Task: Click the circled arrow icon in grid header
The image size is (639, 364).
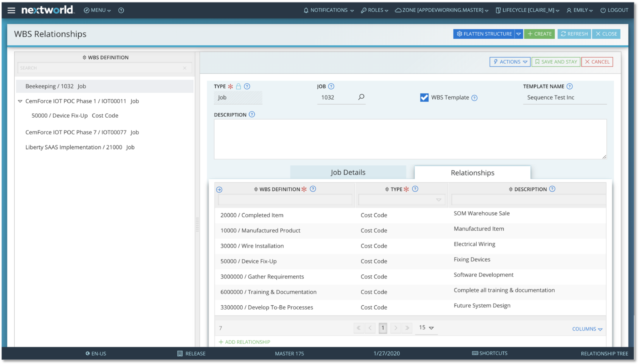Action: point(219,190)
